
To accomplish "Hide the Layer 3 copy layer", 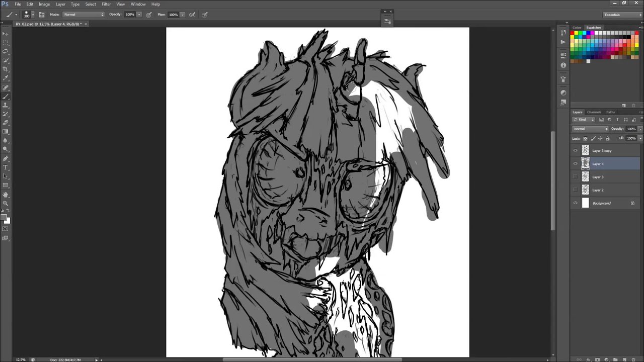I will [576, 150].
